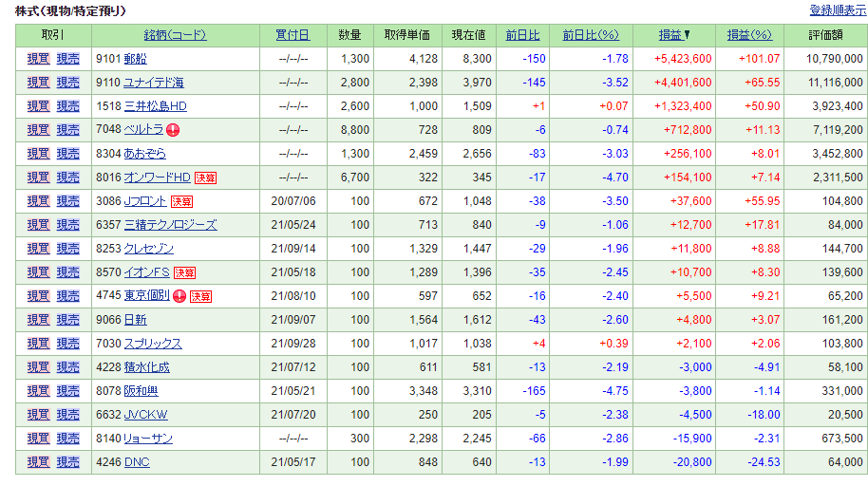
Task: Click 現売 for リョーサン row
Action: point(68,439)
